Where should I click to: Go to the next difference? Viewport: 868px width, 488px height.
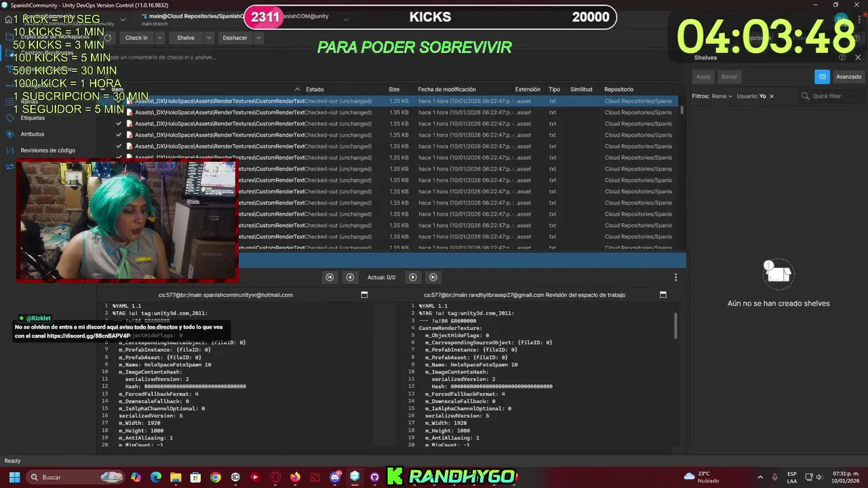point(412,277)
